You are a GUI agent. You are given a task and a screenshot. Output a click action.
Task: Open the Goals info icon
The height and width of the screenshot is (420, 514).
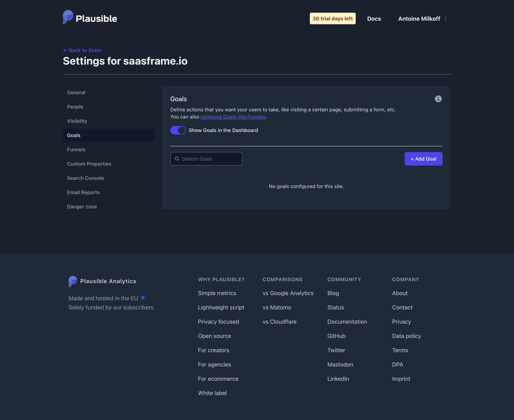pos(438,99)
